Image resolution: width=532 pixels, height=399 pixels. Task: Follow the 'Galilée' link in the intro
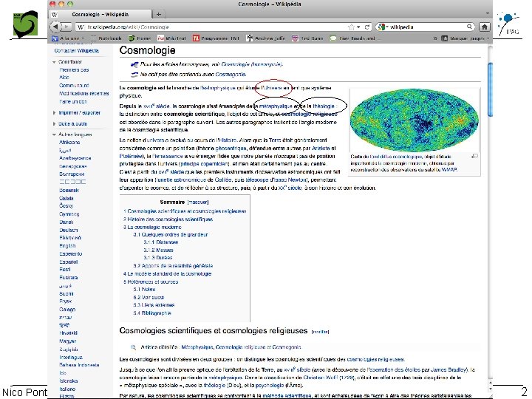pos(223,180)
